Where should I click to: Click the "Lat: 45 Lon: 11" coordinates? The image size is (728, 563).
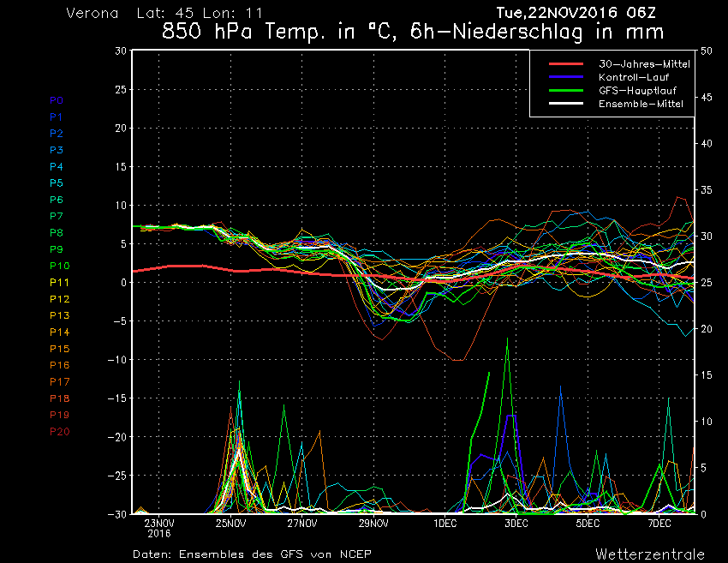point(200,13)
